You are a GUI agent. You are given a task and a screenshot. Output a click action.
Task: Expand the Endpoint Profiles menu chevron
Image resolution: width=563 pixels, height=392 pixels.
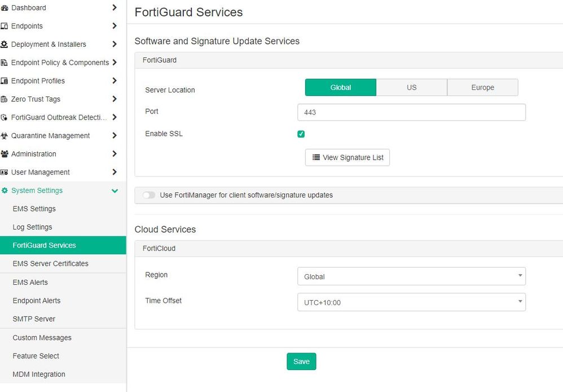[115, 81]
